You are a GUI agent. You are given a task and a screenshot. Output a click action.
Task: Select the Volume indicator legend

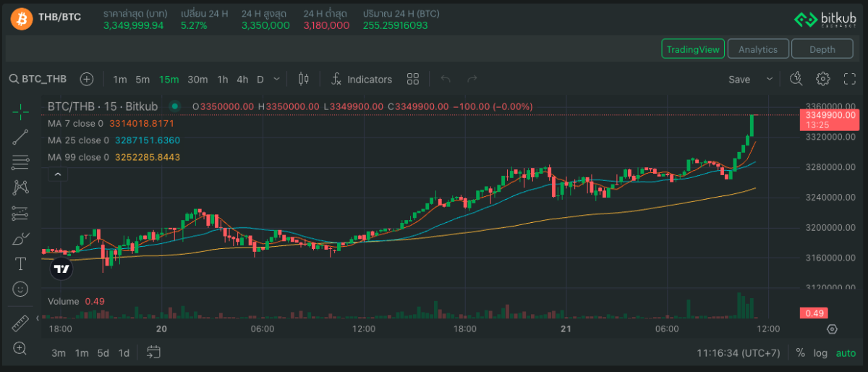pos(64,301)
